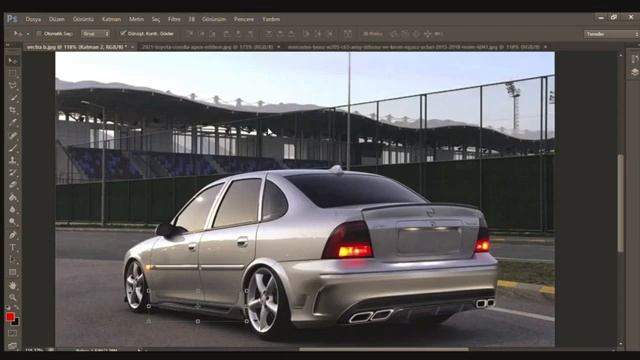Expand the toolbox double-arrow toggle

[x=8, y=45]
